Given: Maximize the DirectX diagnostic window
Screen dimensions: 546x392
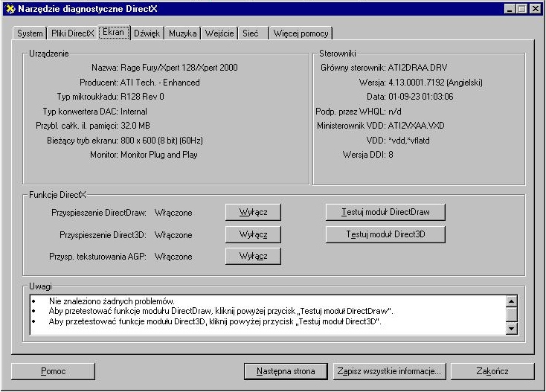Looking at the screenshot, I should (x=522, y=9).
